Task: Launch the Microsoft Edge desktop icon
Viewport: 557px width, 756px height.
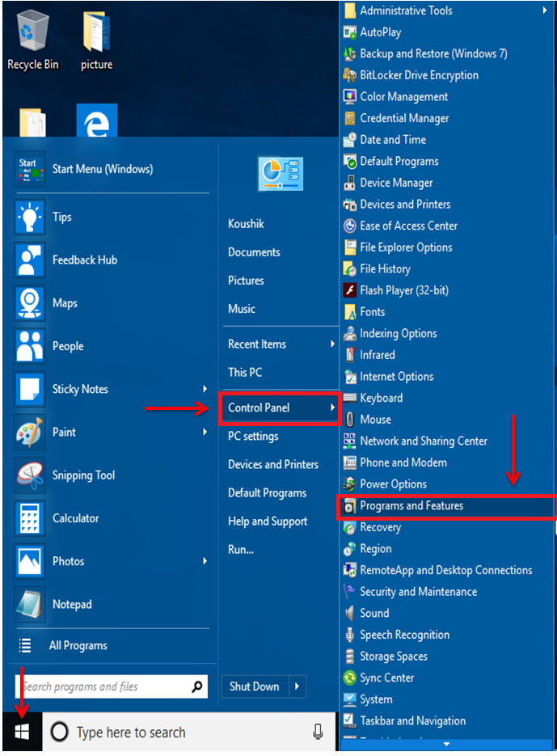Action: click(97, 120)
